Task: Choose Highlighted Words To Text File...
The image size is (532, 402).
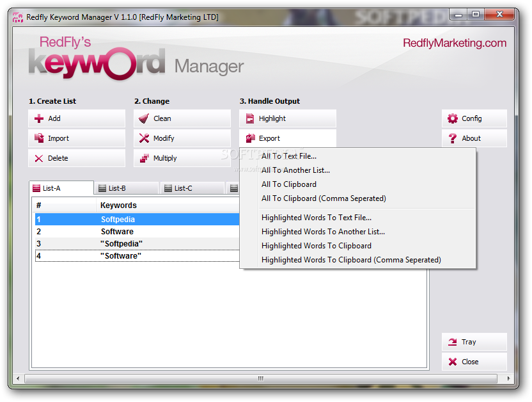Action: tap(357, 218)
